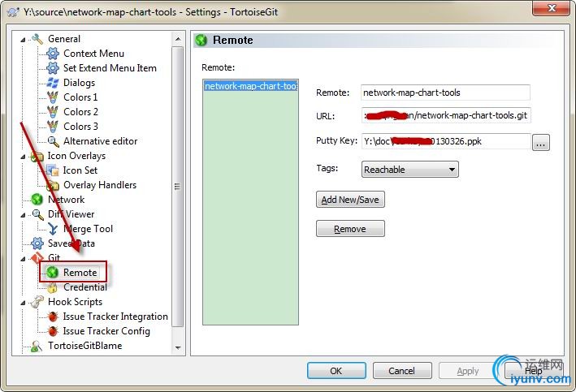Click the Colors 2 icon
Viewport: 576px width, 392px height.
coord(53,112)
